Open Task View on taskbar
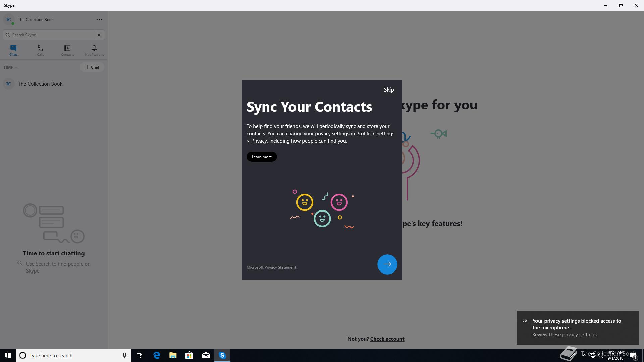 pos(140,355)
